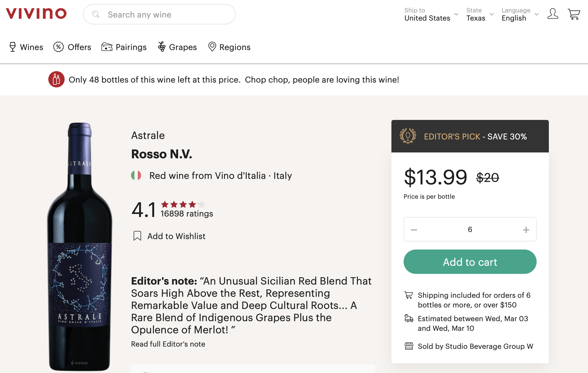Click the Add to Wishlist bookmark icon
The width and height of the screenshot is (588, 373).
(x=137, y=236)
